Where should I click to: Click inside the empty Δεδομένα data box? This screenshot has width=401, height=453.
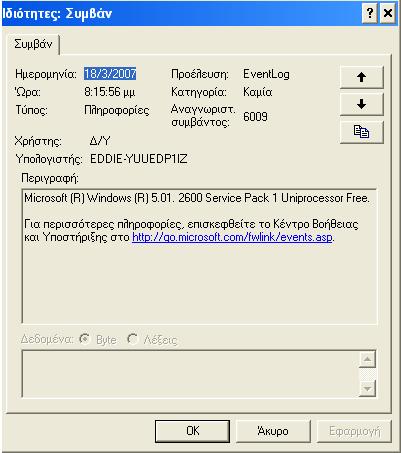(x=190, y=374)
